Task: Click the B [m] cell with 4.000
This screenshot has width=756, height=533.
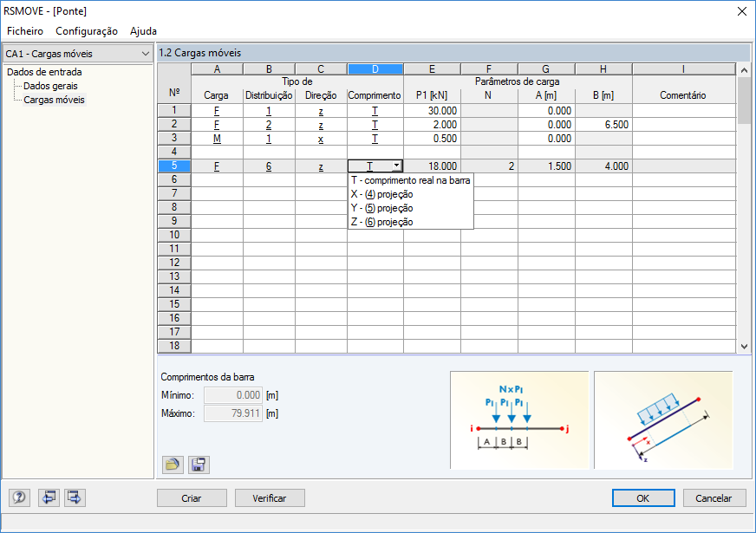Action: [x=603, y=166]
